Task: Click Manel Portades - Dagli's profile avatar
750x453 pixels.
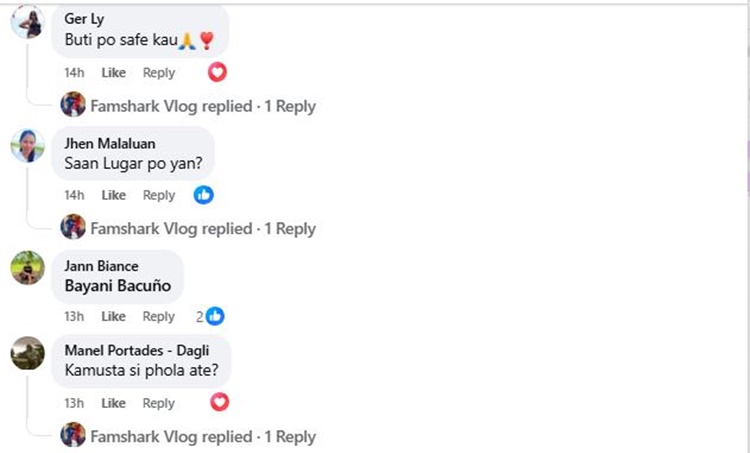Action: [27, 353]
